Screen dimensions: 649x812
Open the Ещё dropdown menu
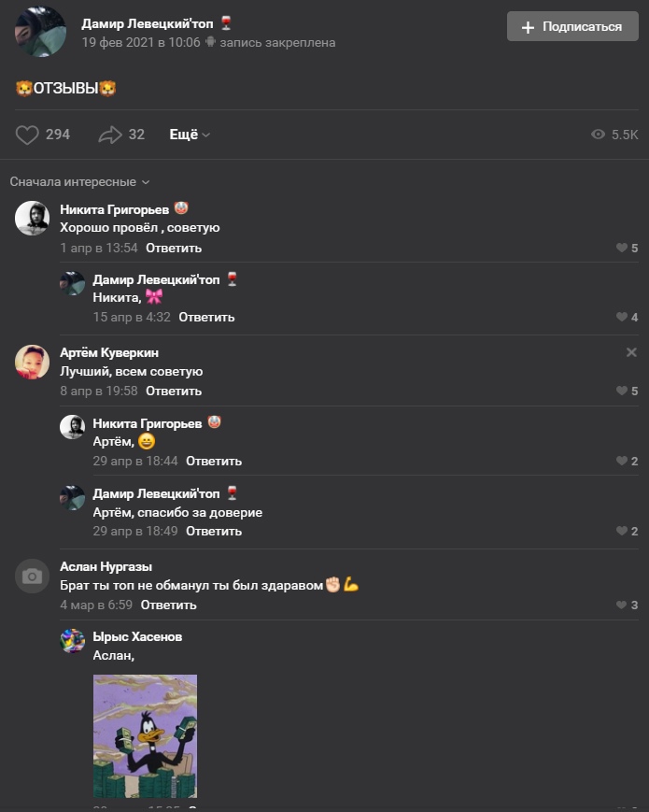point(190,135)
